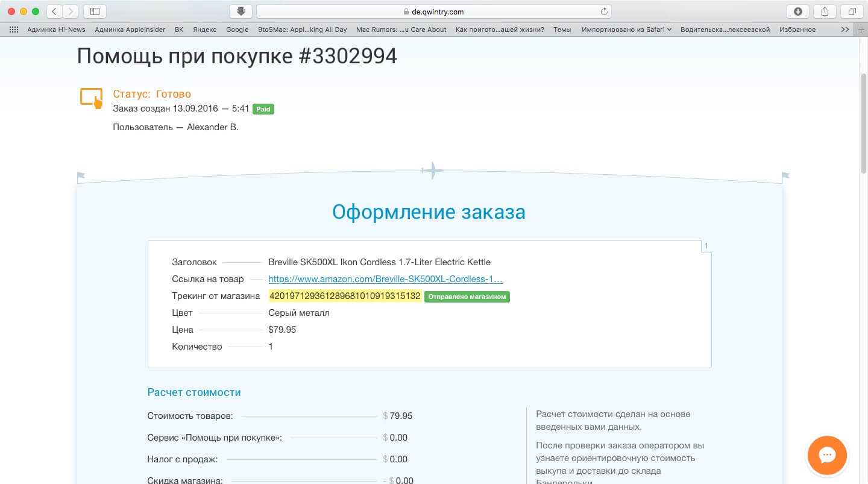Click the highlighted tracking number
Image resolution: width=868 pixels, height=484 pixels.
click(345, 296)
